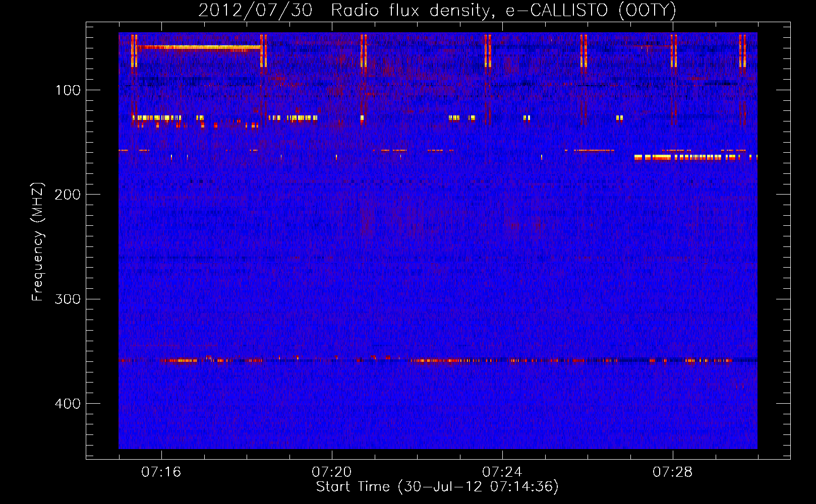Click the bright yellow horizontal emission band near the spectrogram's top-left

[198, 47]
